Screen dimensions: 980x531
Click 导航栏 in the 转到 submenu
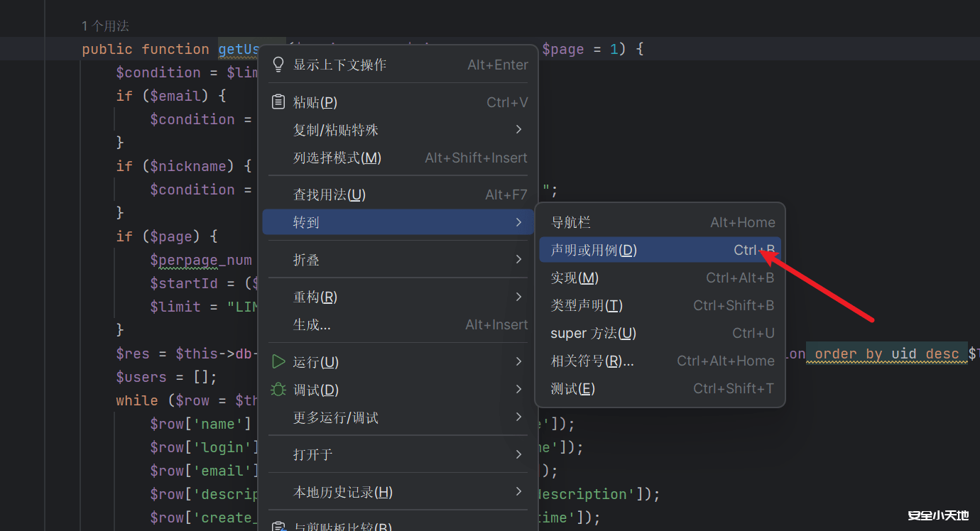pyautogui.click(x=572, y=221)
